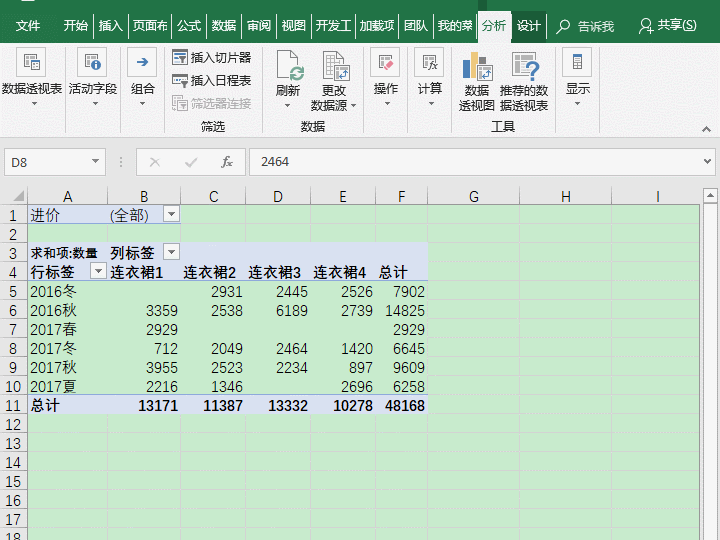The height and width of the screenshot is (540, 720).
Task: Open Change Data Source (更改数据源)
Action: (334, 68)
